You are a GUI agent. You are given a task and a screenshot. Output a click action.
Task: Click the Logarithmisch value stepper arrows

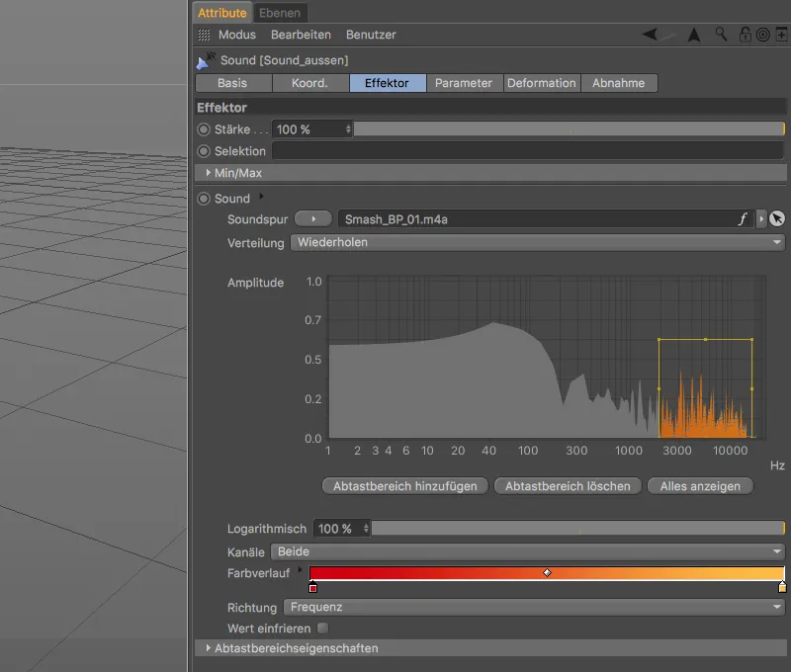click(366, 529)
